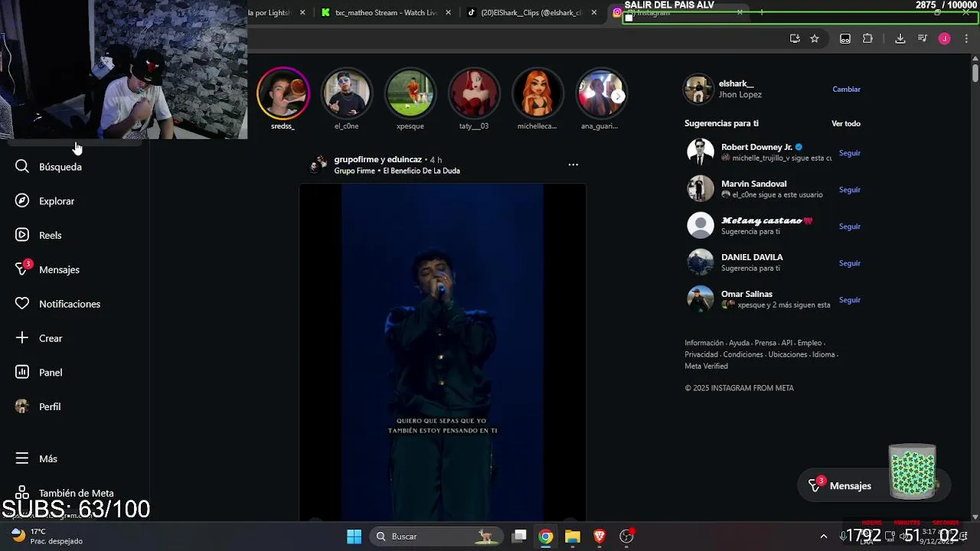
Task: Click the Crear plus icon
Action: click(x=22, y=338)
